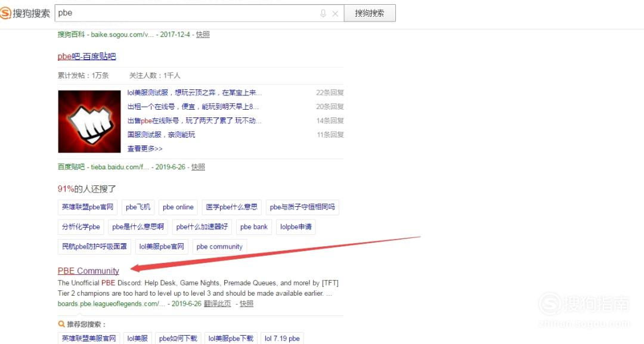Select related search 英雄联盟pbe官网
Screen dimensions: 644x344
point(88,207)
